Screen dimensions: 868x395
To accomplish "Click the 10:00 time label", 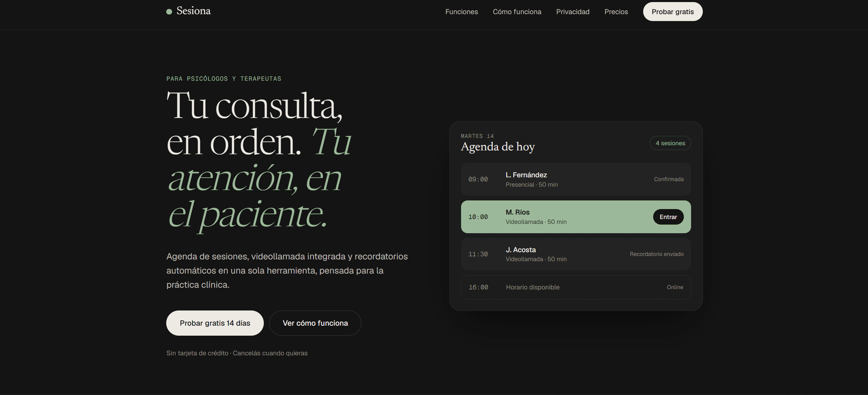I will coord(478,217).
